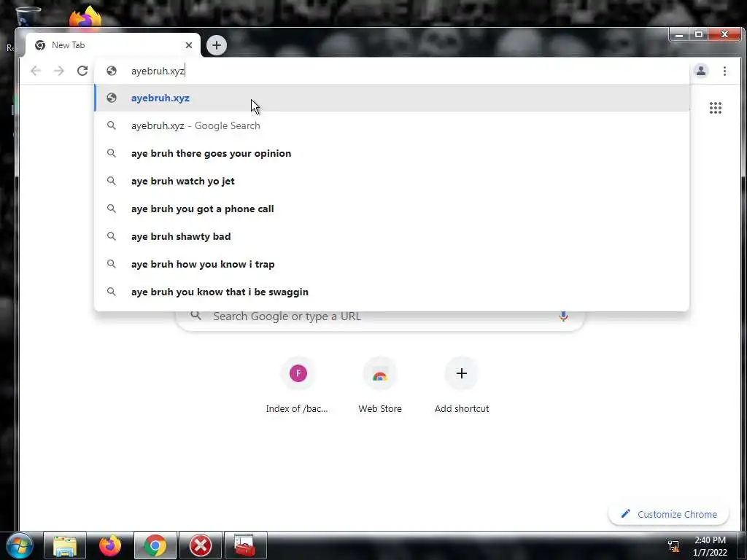Launch Firefox from the taskbar

(x=110, y=545)
